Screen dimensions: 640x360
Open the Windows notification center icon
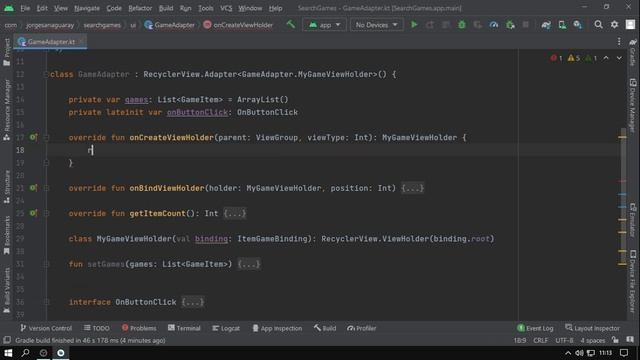624,353
